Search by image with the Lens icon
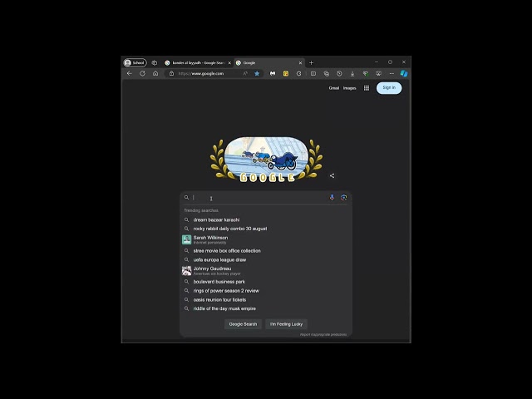This screenshot has height=399, width=532. click(343, 198)
